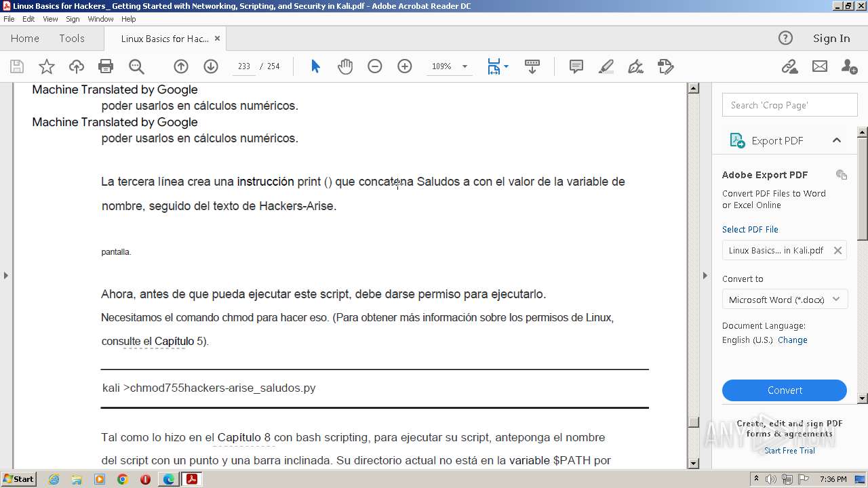868x488 pixels.
Task: Click the page number field showing 233
Action: [244, 66]
